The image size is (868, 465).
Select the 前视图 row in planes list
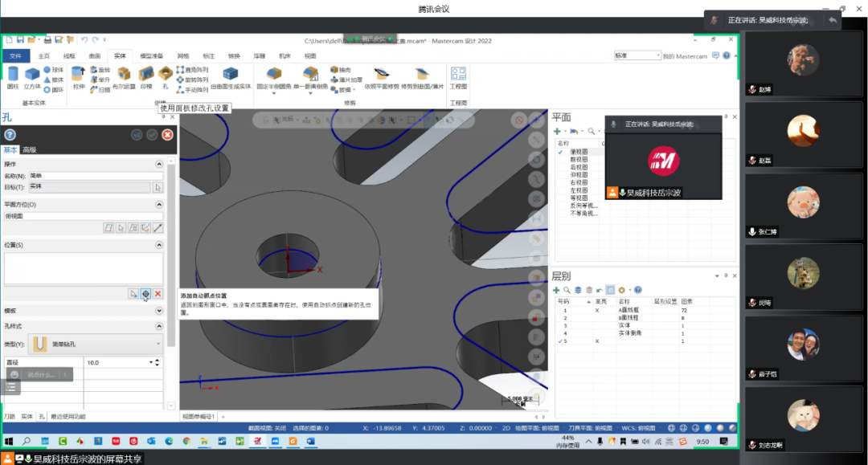click(x=579, y=159)
